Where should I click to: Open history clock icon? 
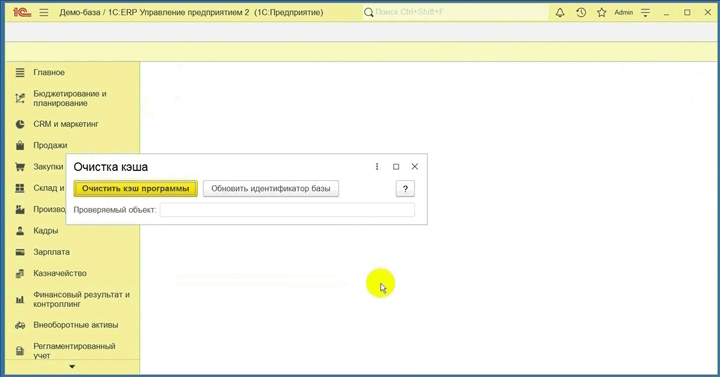581,13
